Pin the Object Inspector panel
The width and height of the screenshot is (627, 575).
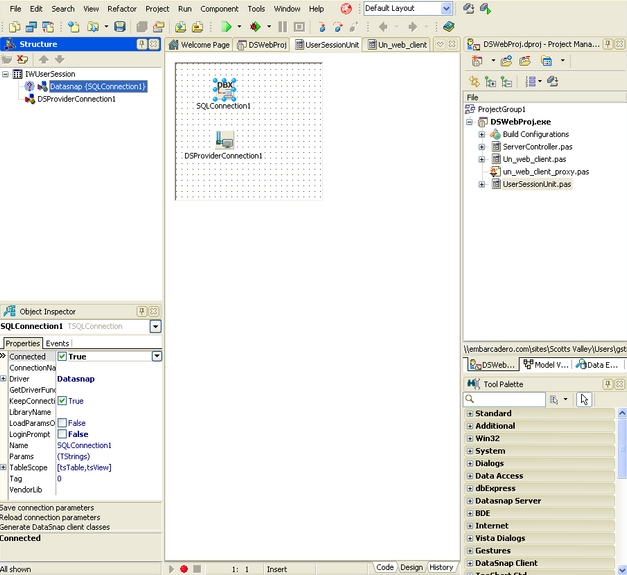coord(142,311)
